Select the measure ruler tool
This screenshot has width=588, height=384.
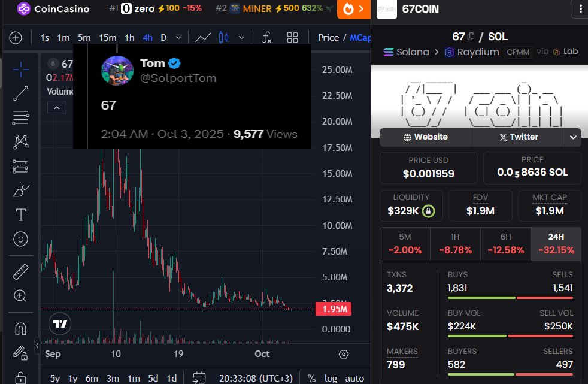tap(20, 270)
